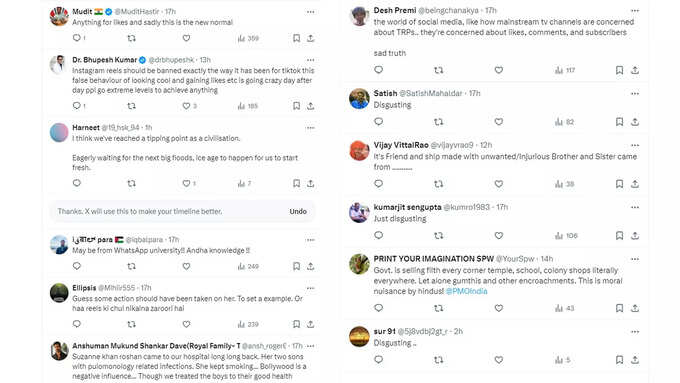
Task: Bookmark Mudit's reply
Action: pyautogui.click(x=296, y=38)
